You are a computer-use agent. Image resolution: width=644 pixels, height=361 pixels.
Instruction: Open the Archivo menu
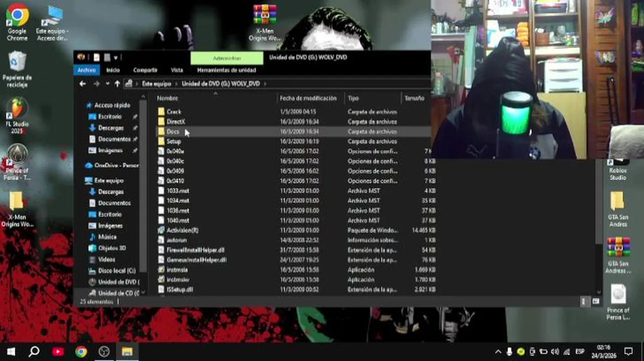86,70
